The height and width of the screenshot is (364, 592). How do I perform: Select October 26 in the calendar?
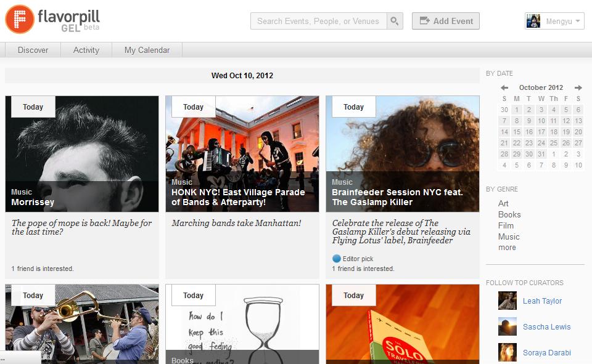566,143
